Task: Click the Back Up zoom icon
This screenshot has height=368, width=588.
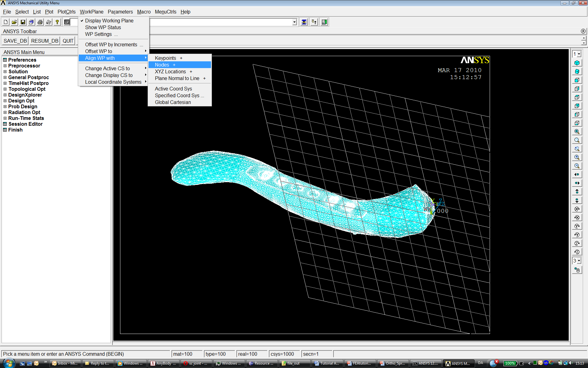Action: pos(577,149)
